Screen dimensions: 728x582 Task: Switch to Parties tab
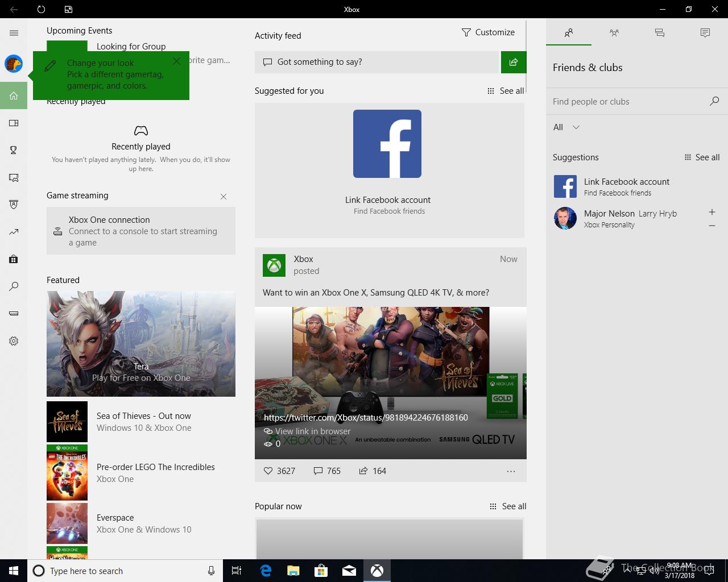click(x=614, y=33)
